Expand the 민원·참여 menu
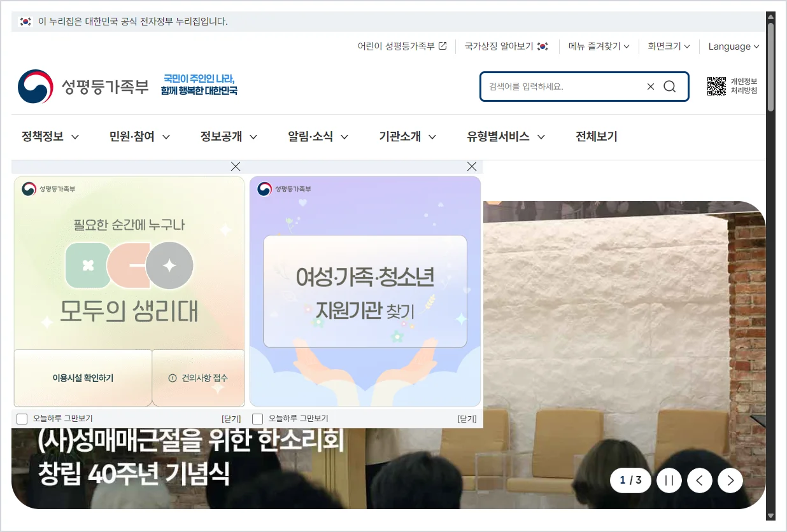This screenshot has width=787, height=532. (x=139, y=136)
